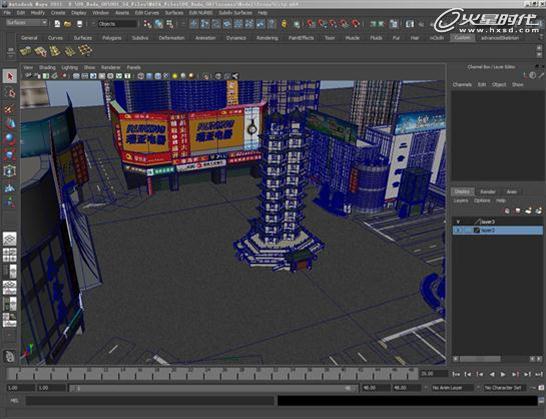Pick the Move tool in toolbox
546x419 pixels.
pyautogui.click(x=10, y=123)
